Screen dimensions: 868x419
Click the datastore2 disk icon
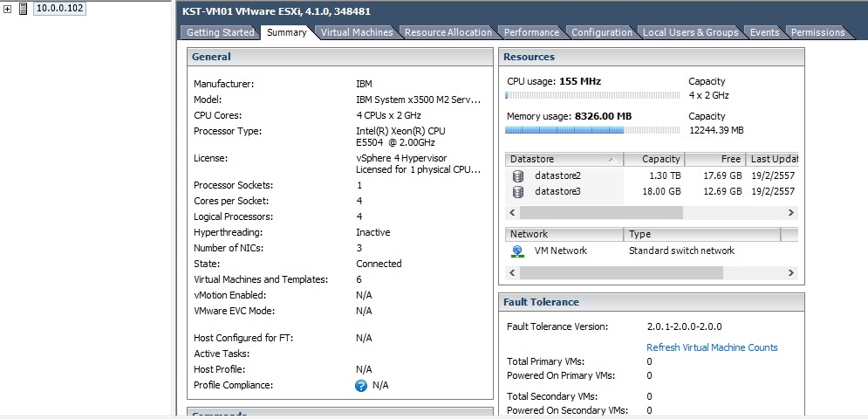pos(518,175)
